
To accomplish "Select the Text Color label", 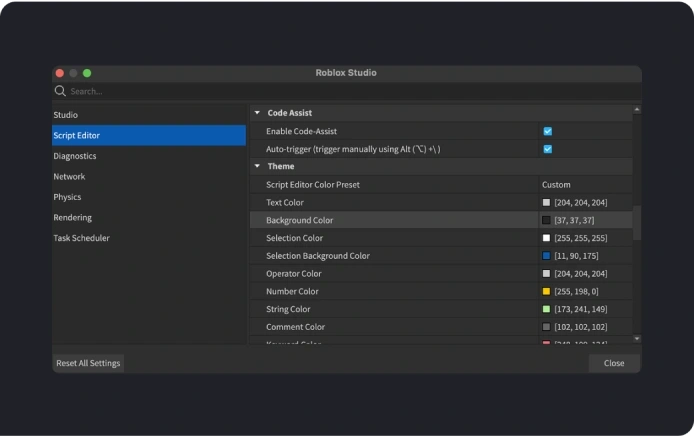I will click(x=285, y=202).
